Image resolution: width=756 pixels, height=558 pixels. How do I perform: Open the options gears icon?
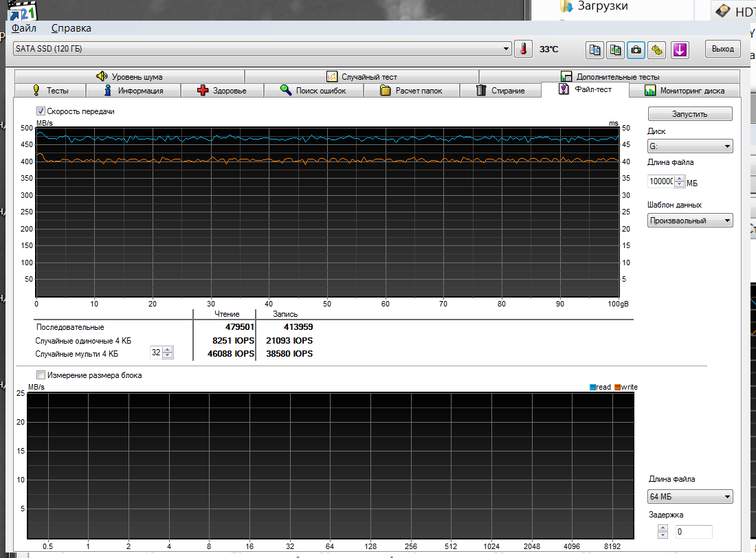pos(657,49)
